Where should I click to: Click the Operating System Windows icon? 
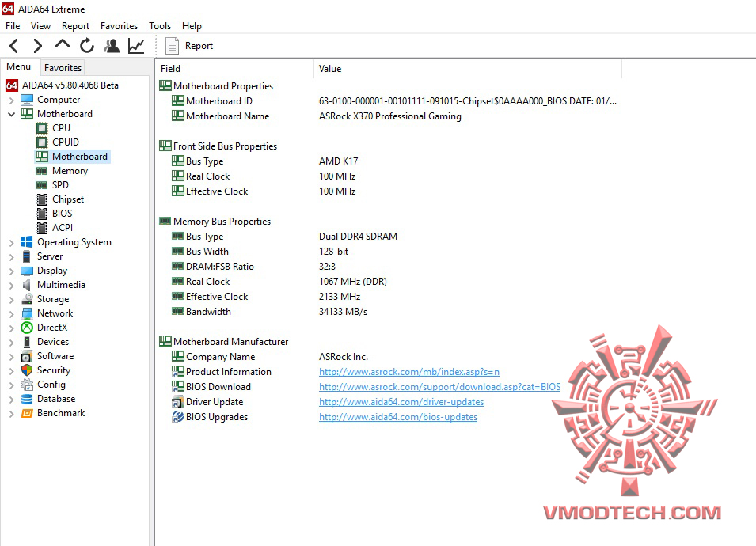[27, 242]
